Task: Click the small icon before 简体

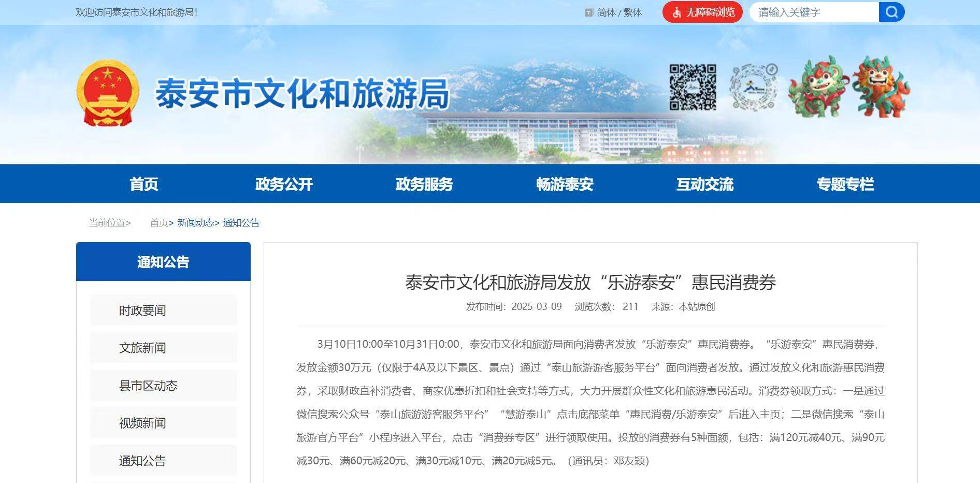Action: pos(588,12)
